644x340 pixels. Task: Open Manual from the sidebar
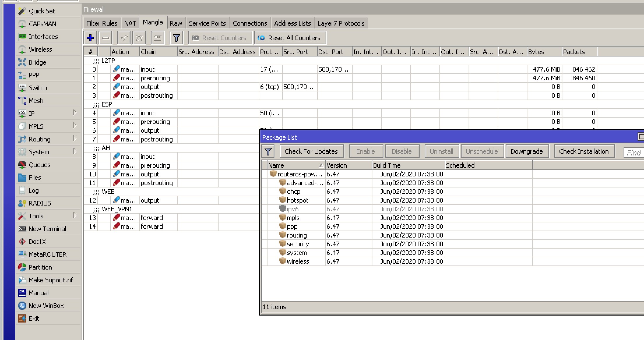tap(48, 293)
